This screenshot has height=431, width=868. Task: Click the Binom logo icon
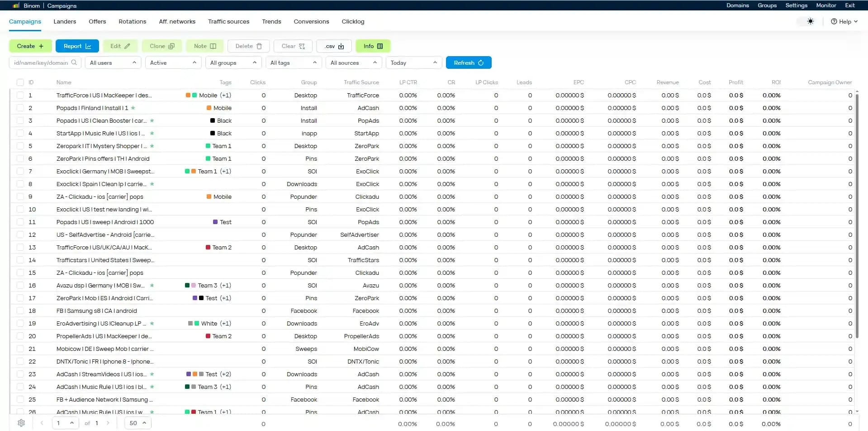point(16,5)
